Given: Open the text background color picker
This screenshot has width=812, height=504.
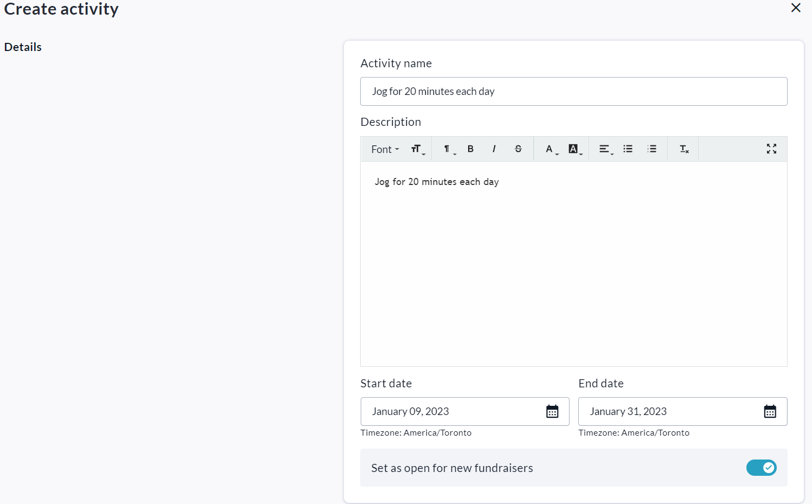Looking at the screenshot, I should click(575, 149).
